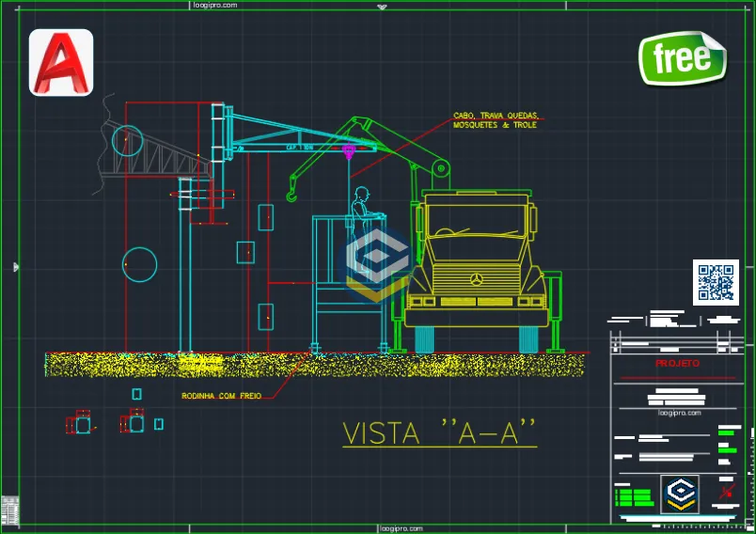This screenshot has width=756, height=534.
Task: Click the arrow marker on left edge
Action: [15, 267]
